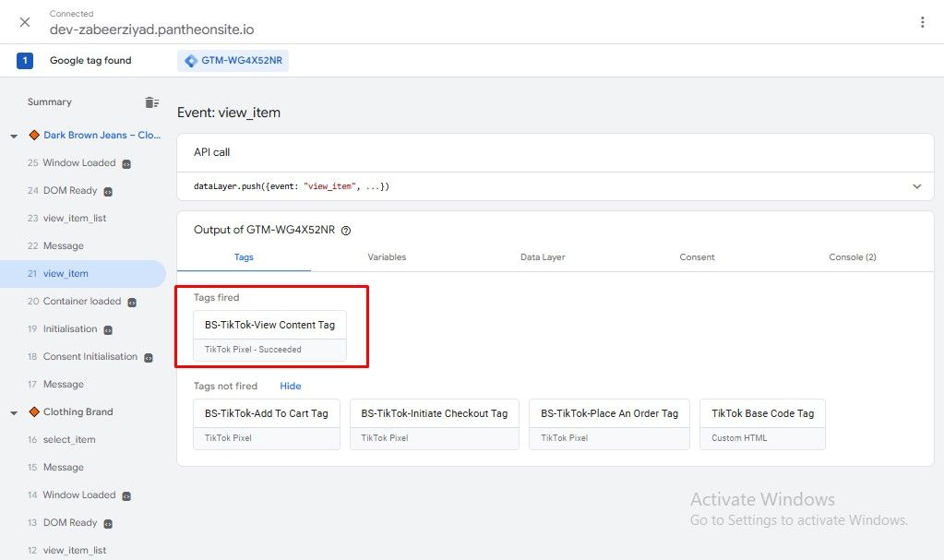Select event 14 Window Loaded

(x=71, y=495)
